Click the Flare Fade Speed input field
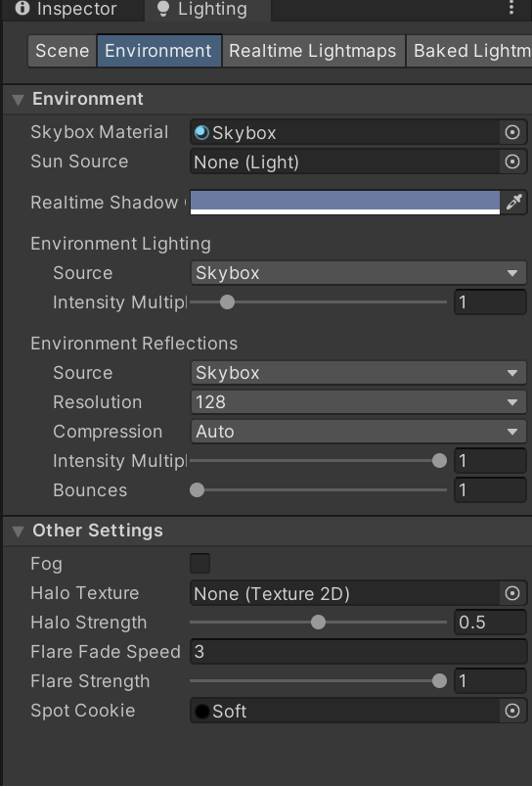Image resolution: width=532 pixels, height=786 pixels. click(x=358, y=652)
